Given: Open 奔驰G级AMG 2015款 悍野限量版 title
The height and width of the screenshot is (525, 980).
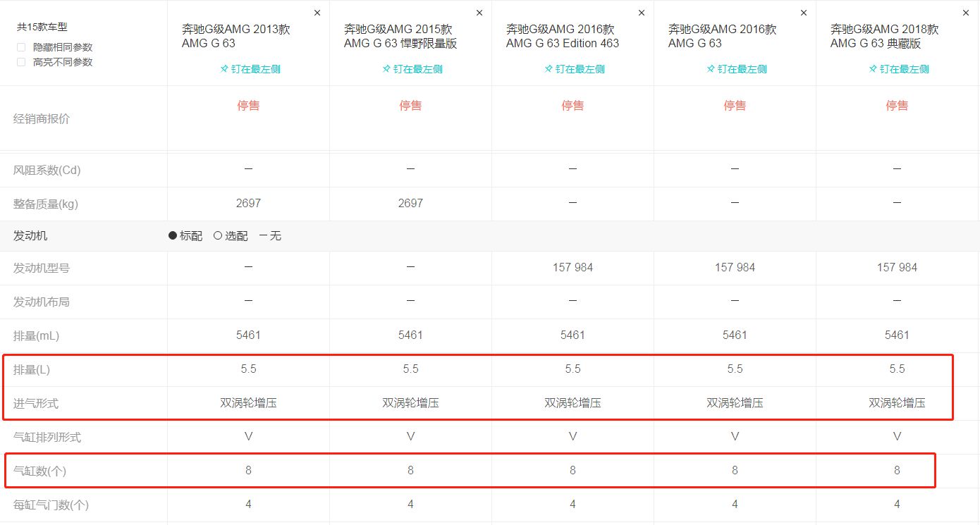Looking at the screenshot, I should [x=400, y=36].
